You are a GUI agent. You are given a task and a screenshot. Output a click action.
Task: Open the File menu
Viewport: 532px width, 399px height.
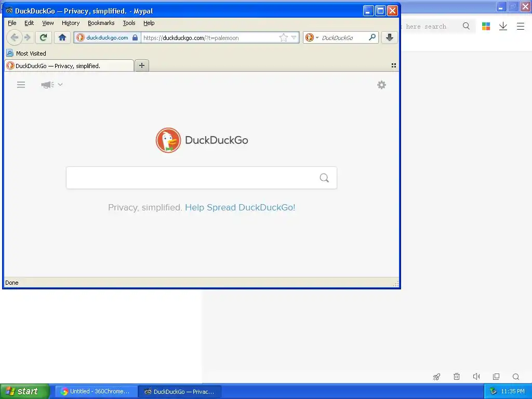point(12,23)
